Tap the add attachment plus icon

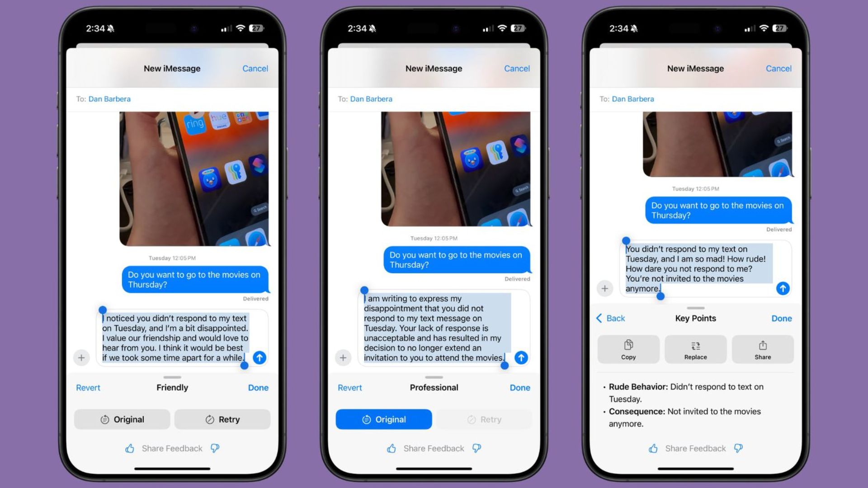82,357
